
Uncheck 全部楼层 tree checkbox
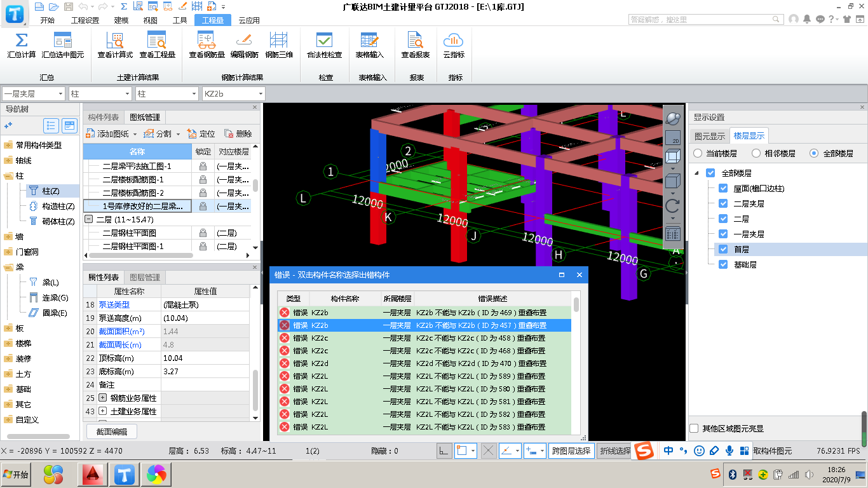click(x=710, y=173)
